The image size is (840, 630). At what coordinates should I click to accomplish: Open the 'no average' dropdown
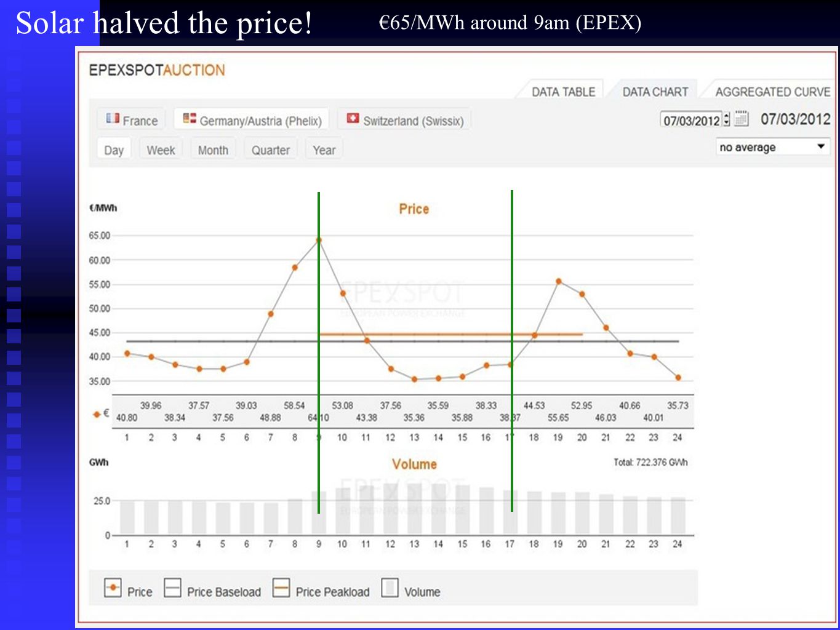773,147
